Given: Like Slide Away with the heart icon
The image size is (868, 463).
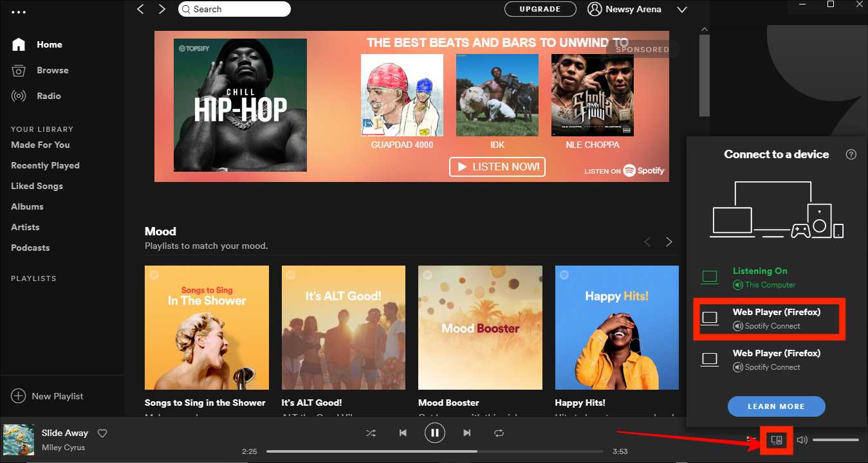Looking at the screenshot, I should 102,433.
